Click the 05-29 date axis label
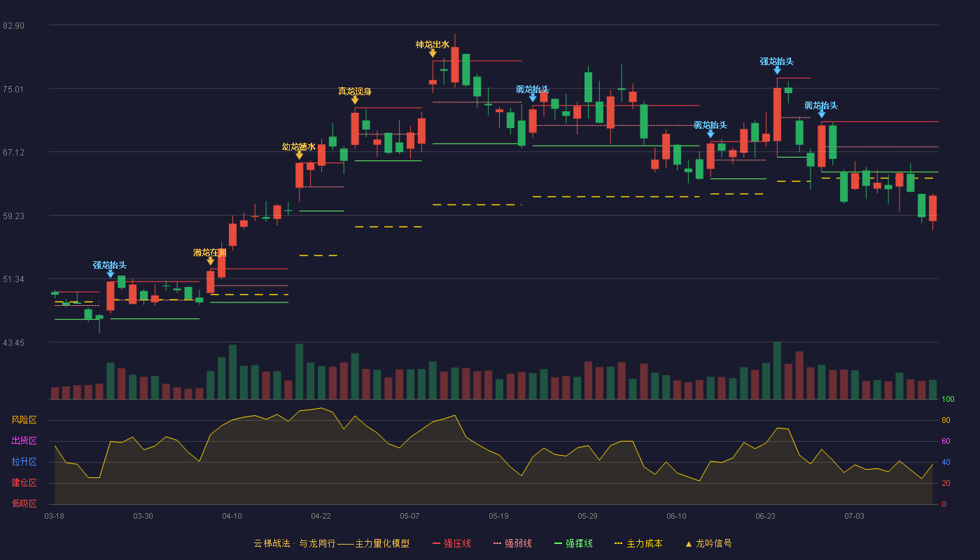The image size is (980, 560). point(587,516)
